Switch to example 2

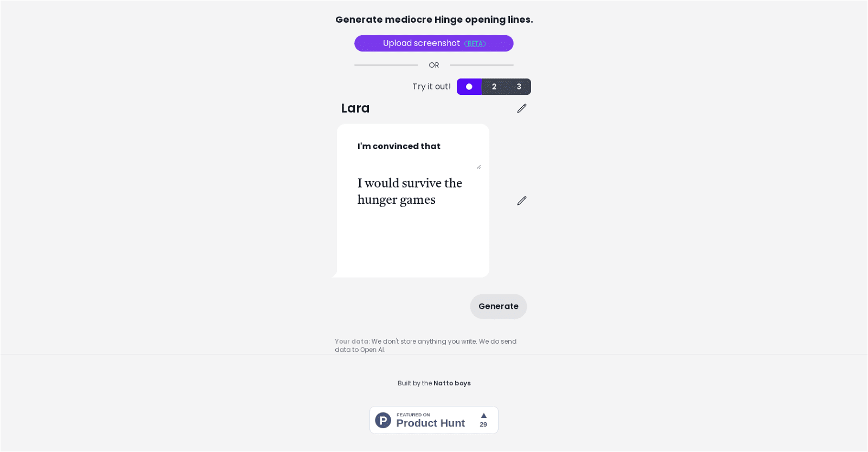pos(494,87)
